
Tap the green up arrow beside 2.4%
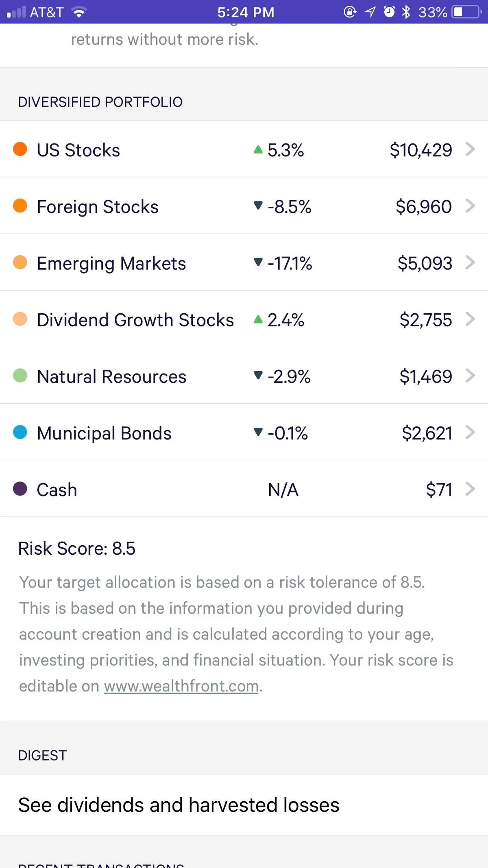coord(258,319)
